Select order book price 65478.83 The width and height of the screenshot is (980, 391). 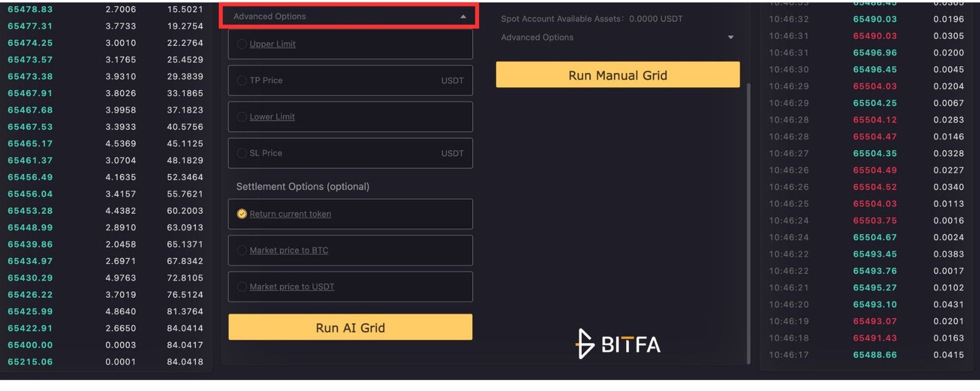(30, 9)
